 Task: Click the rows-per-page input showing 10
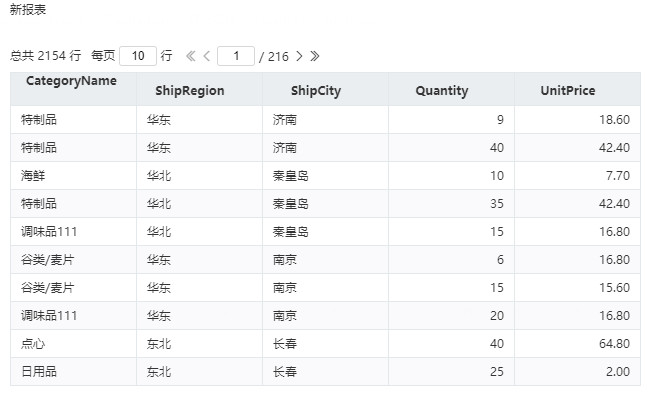click(x=138, y=56)
